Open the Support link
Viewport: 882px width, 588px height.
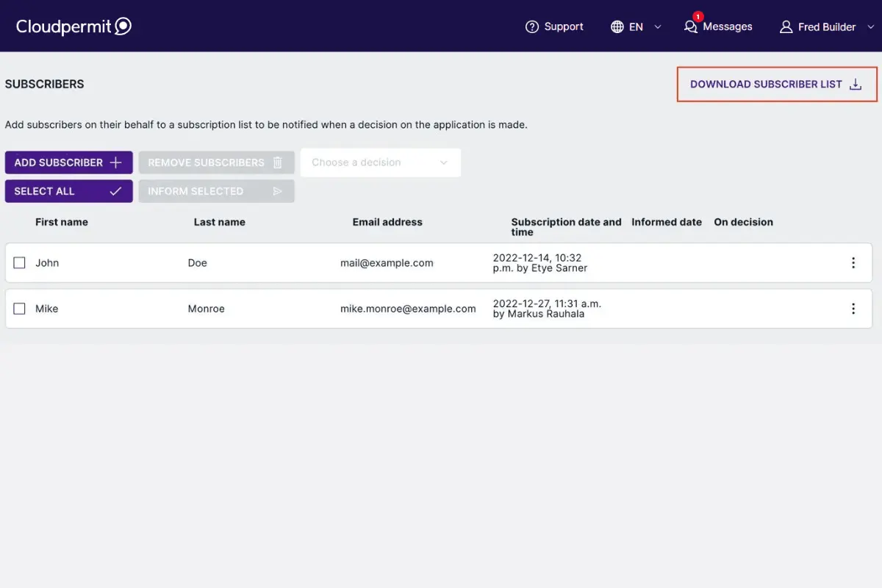pyautogui.click(x=564, y=26)
